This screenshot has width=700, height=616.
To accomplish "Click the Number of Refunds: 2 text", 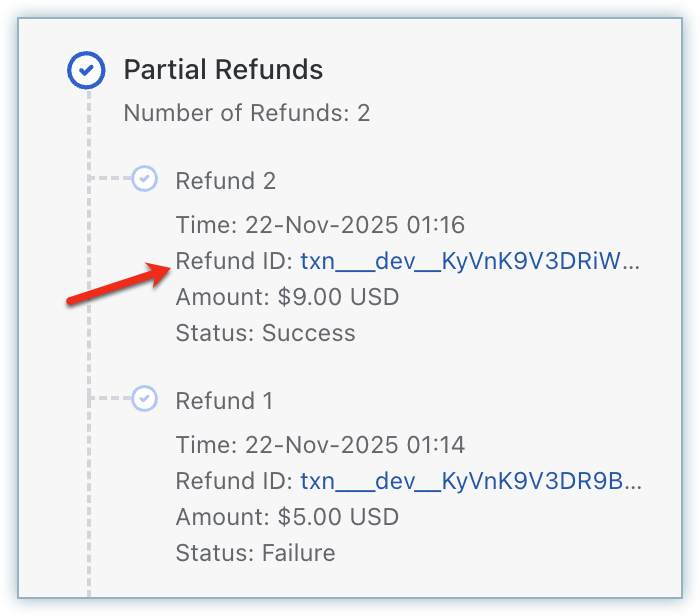I will pos(246,113).
